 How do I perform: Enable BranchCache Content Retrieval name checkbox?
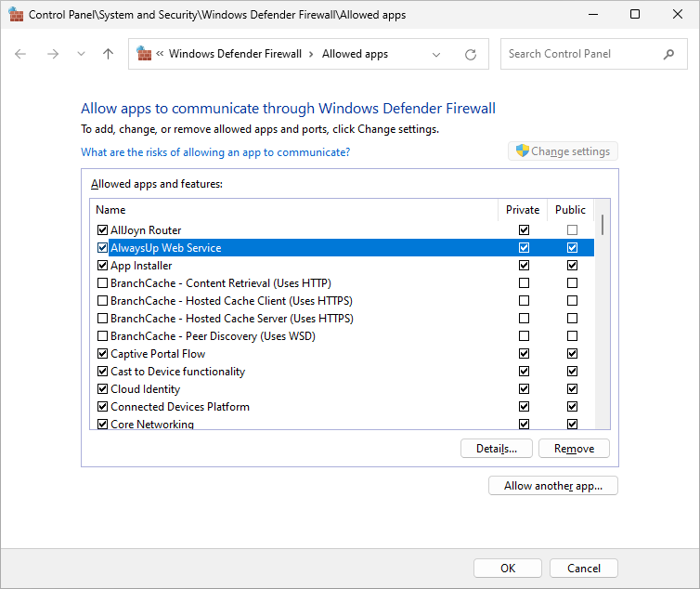102,282
